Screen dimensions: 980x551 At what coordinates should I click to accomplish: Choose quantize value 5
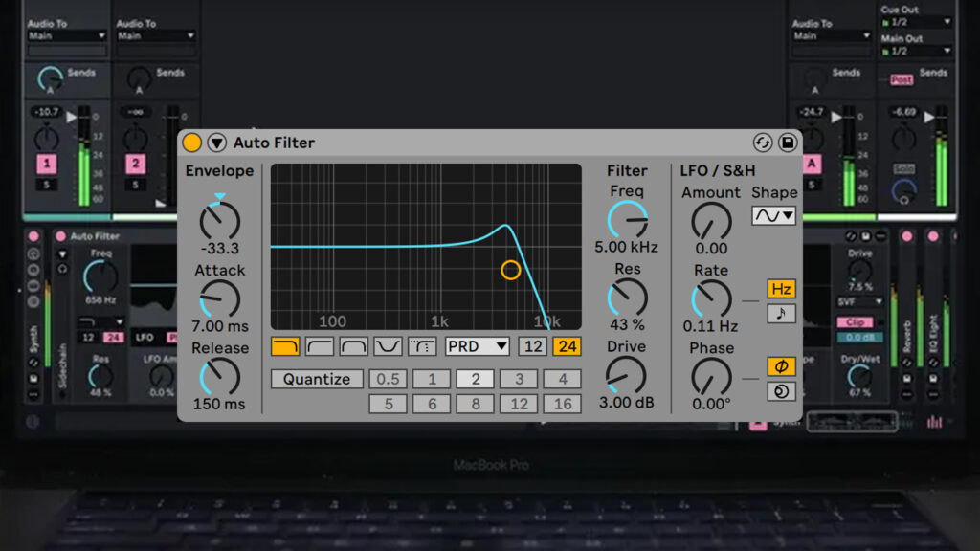coord(388,405)
